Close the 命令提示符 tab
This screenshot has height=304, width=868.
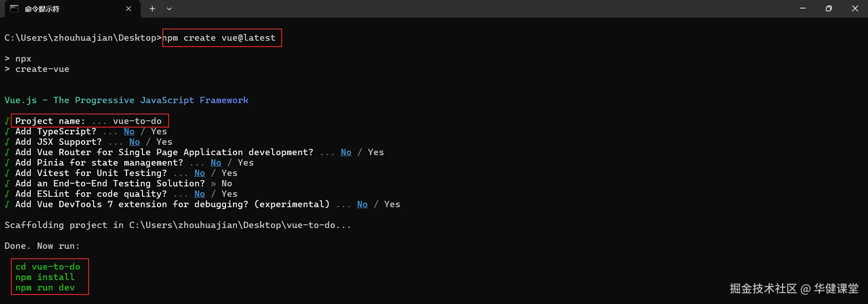(128, 9)
